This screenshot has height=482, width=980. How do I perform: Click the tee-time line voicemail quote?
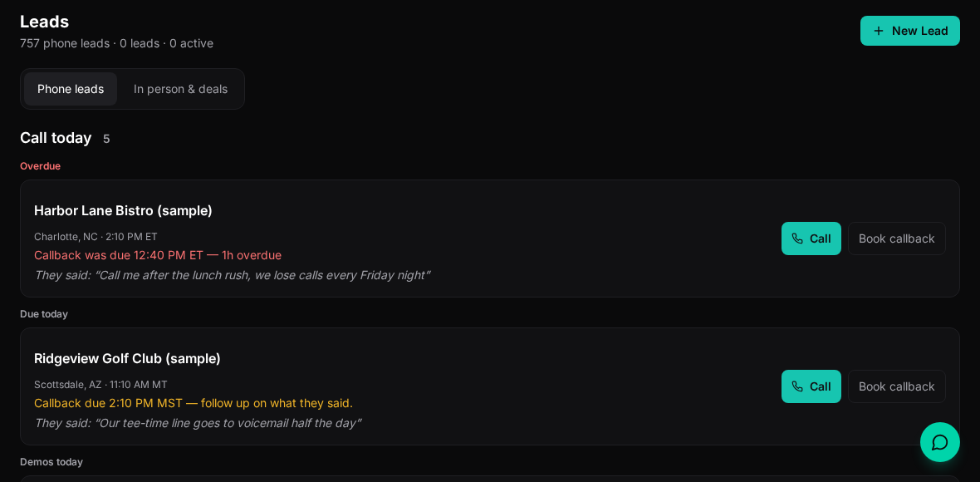tap(198, 423)
